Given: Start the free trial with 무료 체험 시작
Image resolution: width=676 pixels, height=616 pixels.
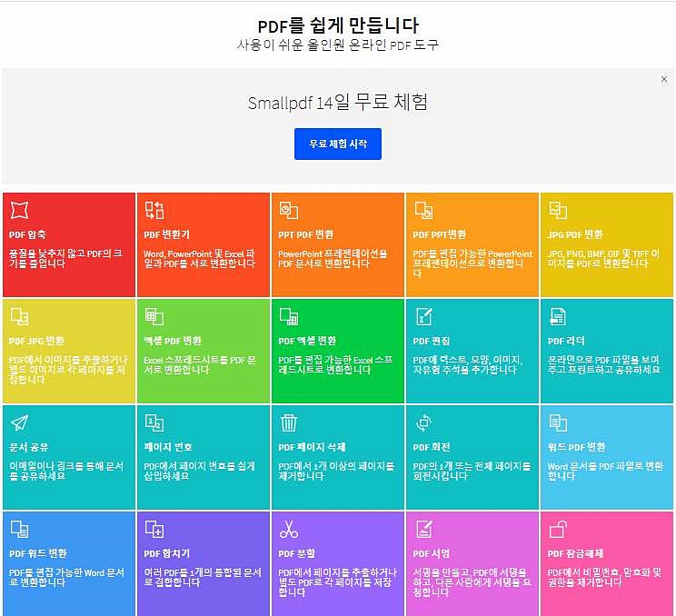Looking at the screenshot, I should tap(338, 144).
